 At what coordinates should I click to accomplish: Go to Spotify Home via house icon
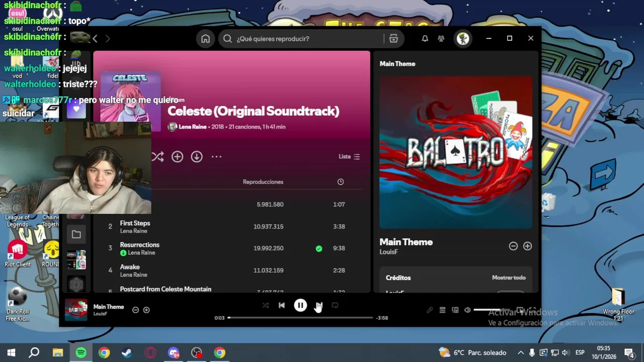click(205, 39)
